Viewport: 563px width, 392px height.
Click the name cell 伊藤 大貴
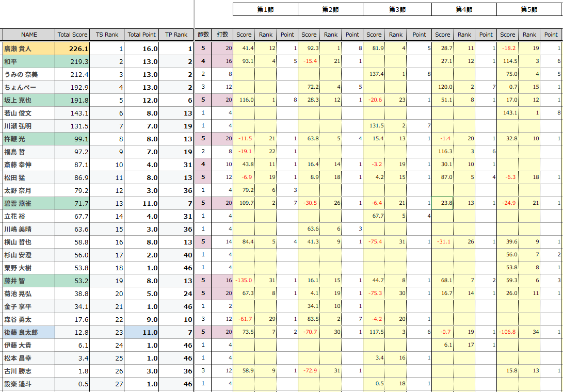(29, 346)
